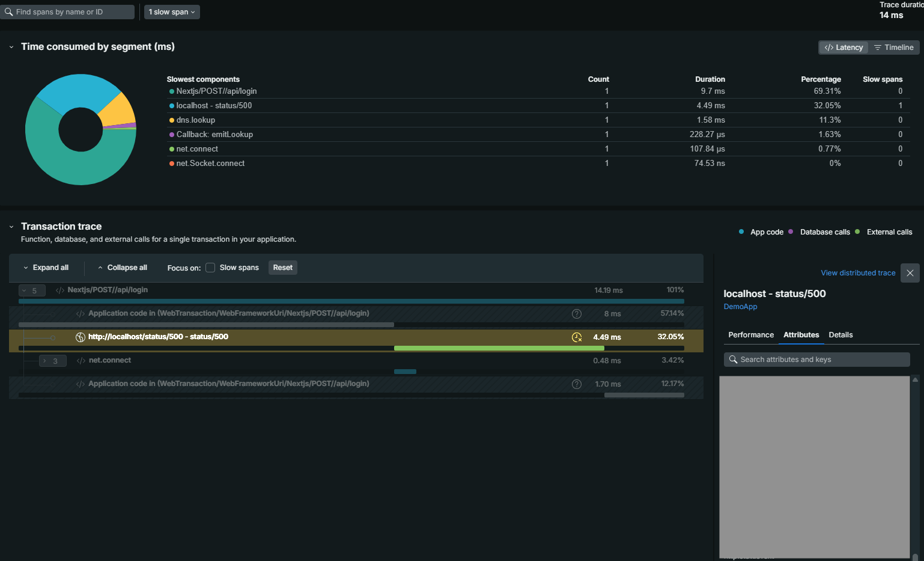
Task: Click the search magnifier icon in span finder
Action: point(8,12)
